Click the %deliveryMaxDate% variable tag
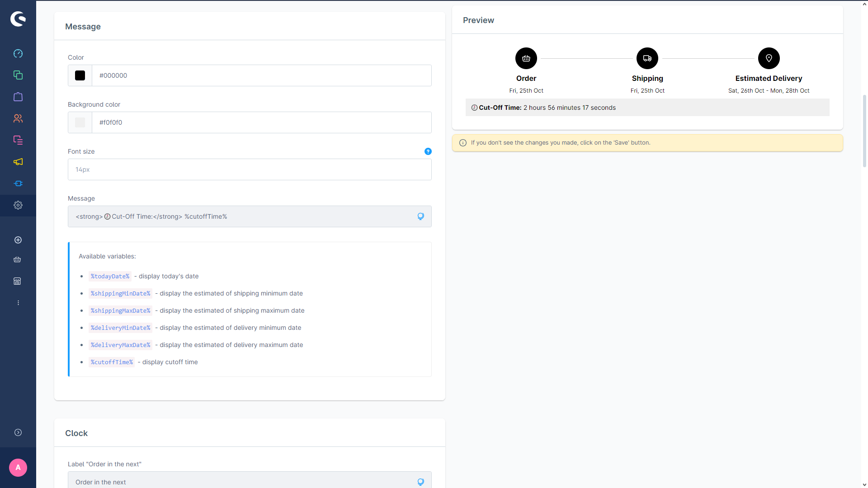The width and height of the screenshot is (868, 488). [120, 345]
